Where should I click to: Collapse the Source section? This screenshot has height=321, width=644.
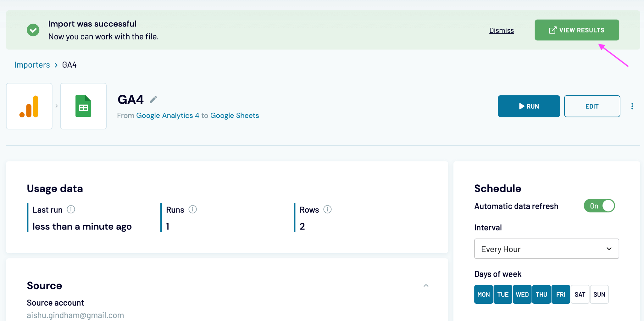click(426, 285)
